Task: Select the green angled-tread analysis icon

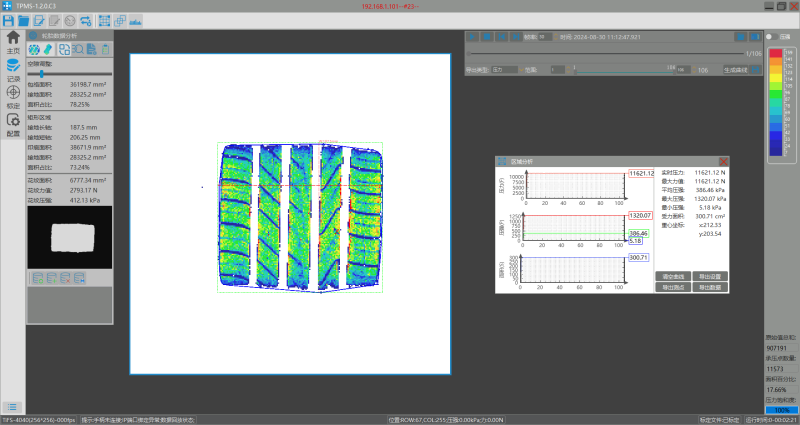Action: pyautogui.click(x=47, y=49)
